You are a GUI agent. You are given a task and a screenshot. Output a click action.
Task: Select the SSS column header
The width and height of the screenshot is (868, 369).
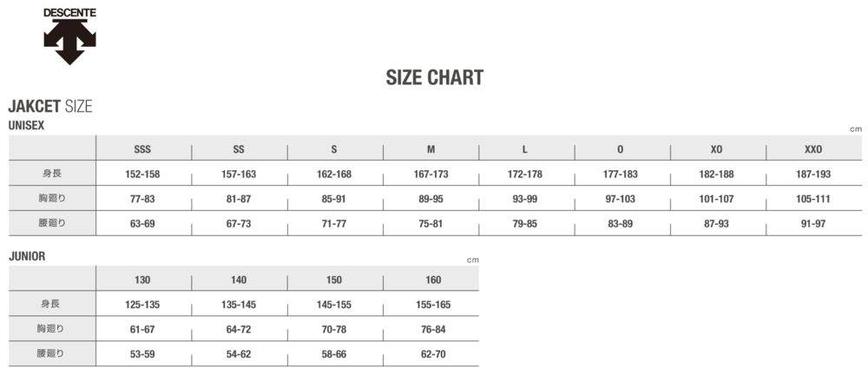click(142, 148)
